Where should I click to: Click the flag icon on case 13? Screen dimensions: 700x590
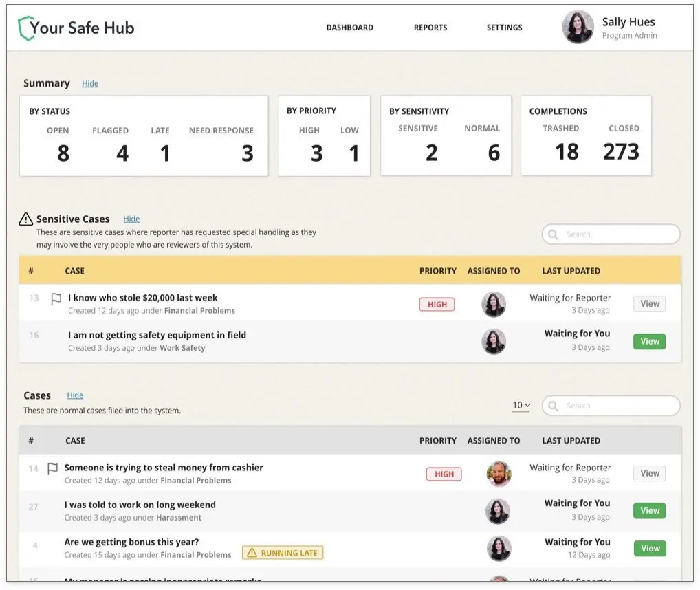point(56,299)
